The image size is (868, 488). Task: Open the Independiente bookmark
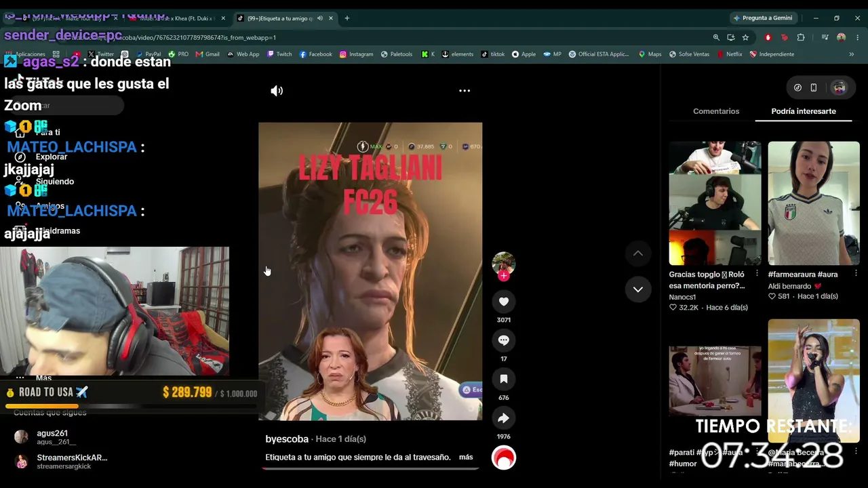pyautogui.click(x=772, y=54)
